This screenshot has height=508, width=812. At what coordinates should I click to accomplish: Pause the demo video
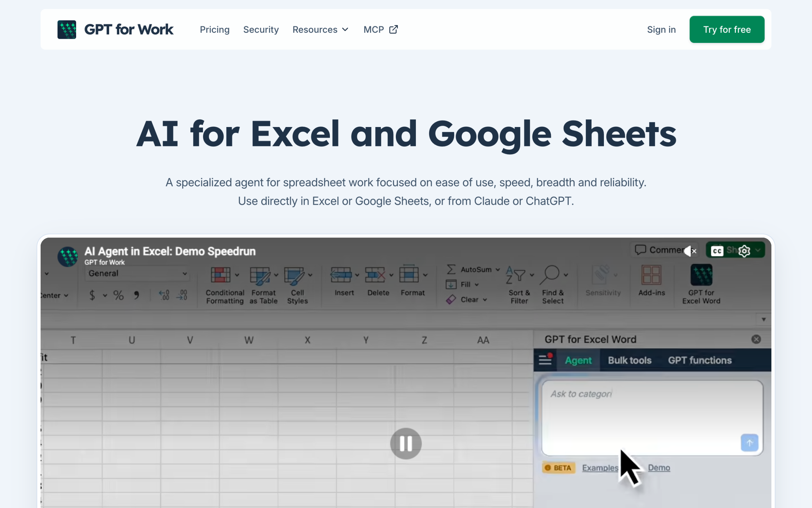pos(406,444)
